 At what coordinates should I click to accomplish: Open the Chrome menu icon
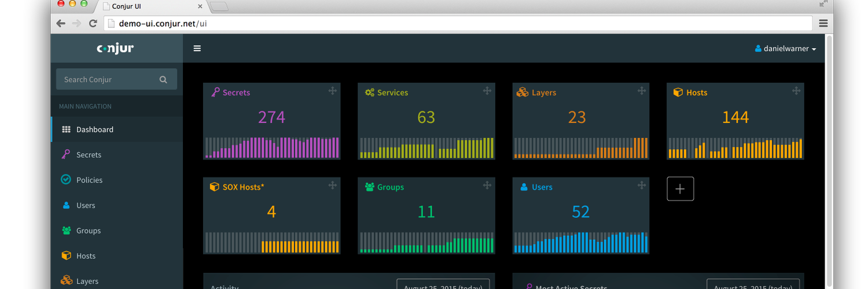coord(823,23)
